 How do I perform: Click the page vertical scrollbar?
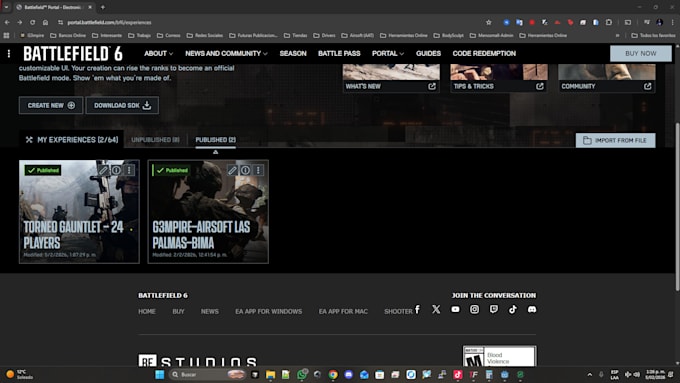(677, 206)
